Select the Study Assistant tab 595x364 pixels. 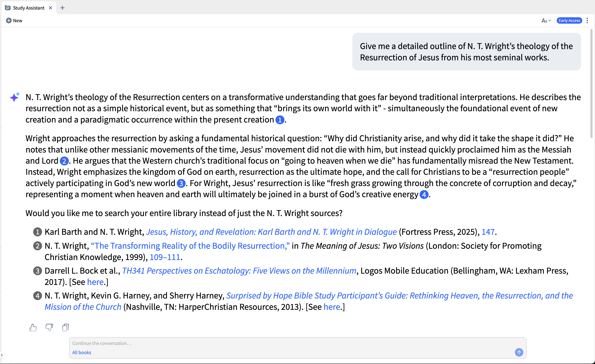pyautogui.click(x=28, y=8)
